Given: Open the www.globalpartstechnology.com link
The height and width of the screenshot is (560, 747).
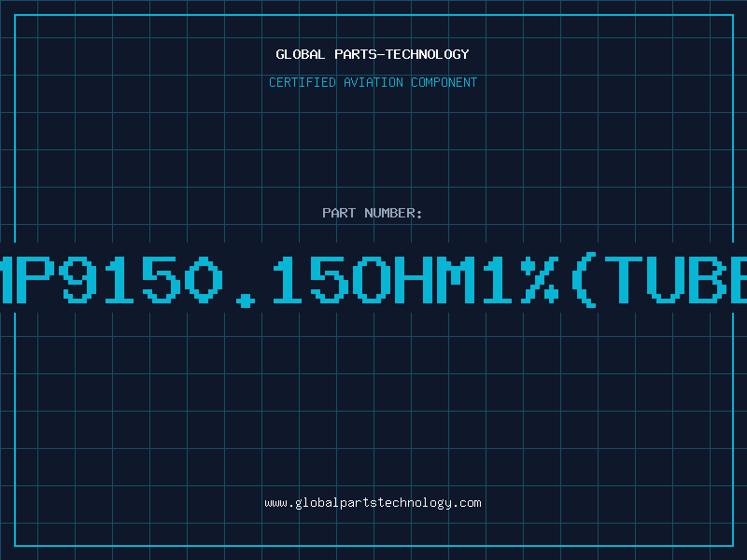Looking at the screenshot, I should click(x=373, y=503).
